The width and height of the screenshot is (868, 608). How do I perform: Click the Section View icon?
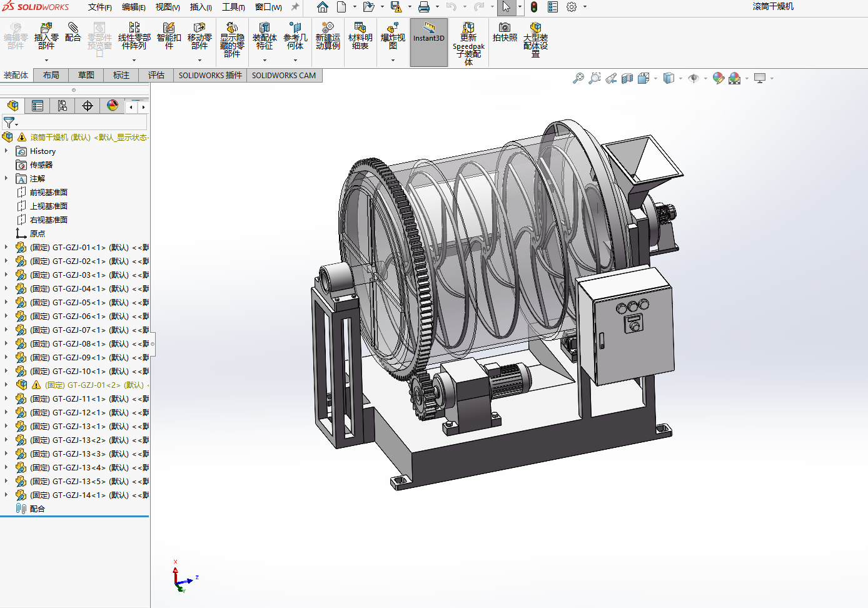(x=627, y=78)
